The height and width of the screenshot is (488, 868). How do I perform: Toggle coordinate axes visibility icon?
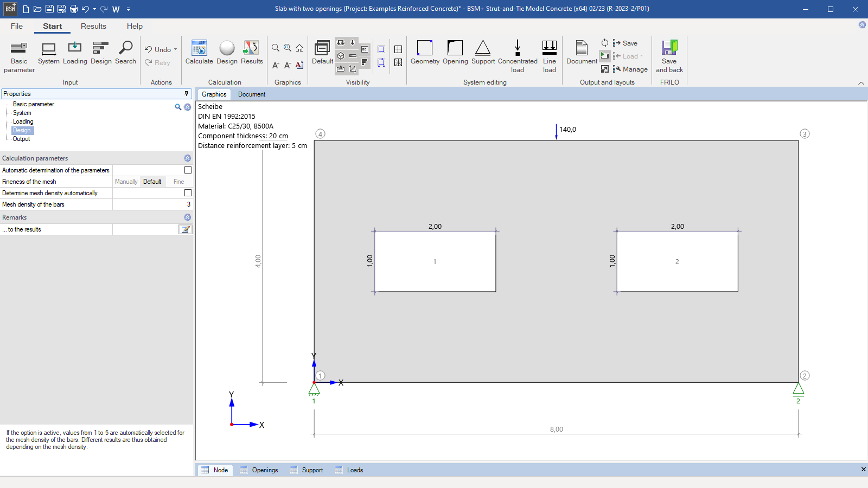353,68
